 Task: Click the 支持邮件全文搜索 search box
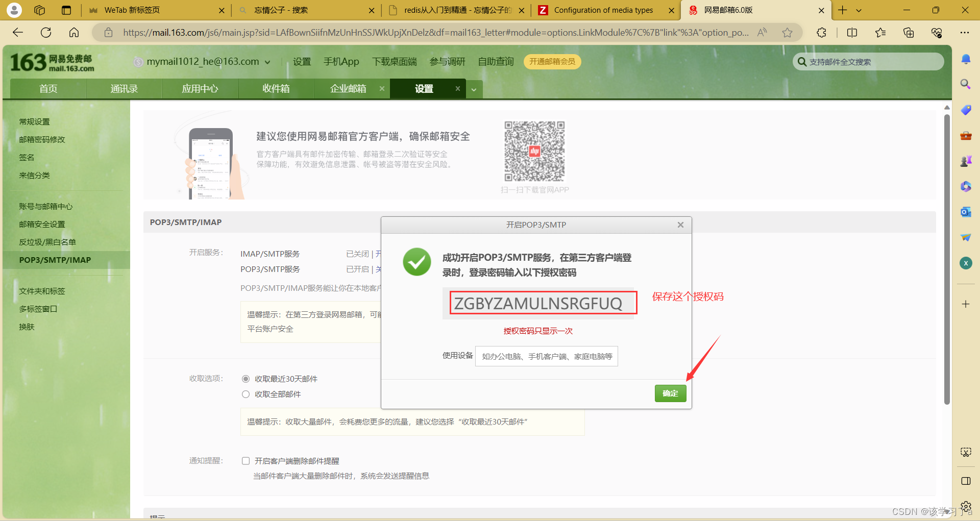pos(868,62)
